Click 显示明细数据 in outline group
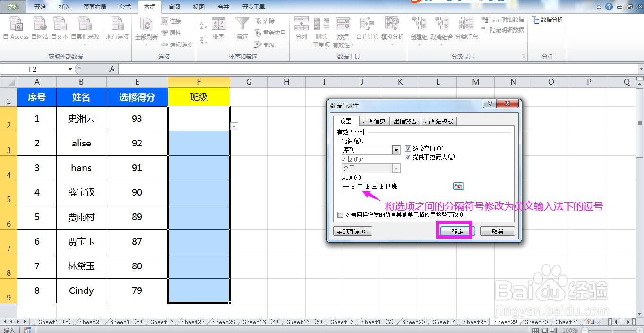Image resolution: width=644 pixels, height=333 pixels. click(503, 20)
